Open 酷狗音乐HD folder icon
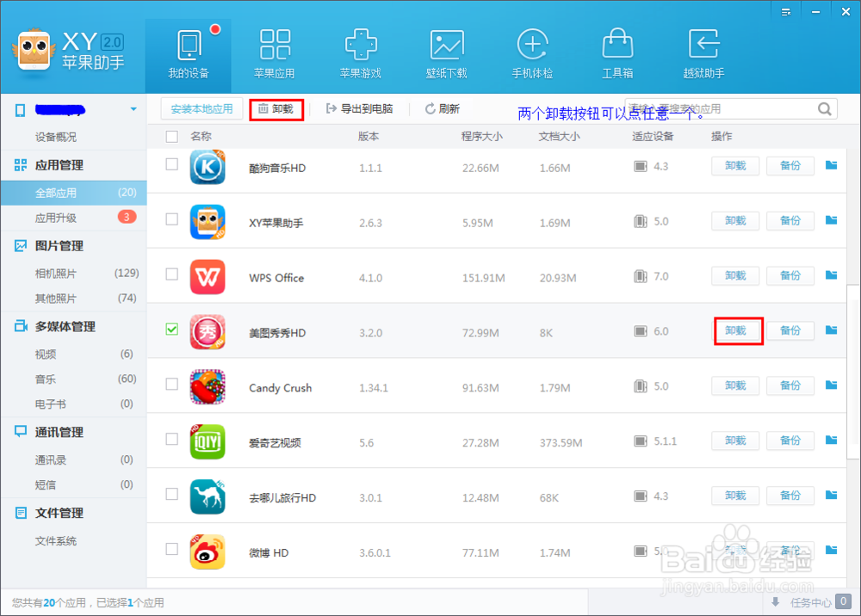This screenshot has height=616, width=861. [832, 165]
